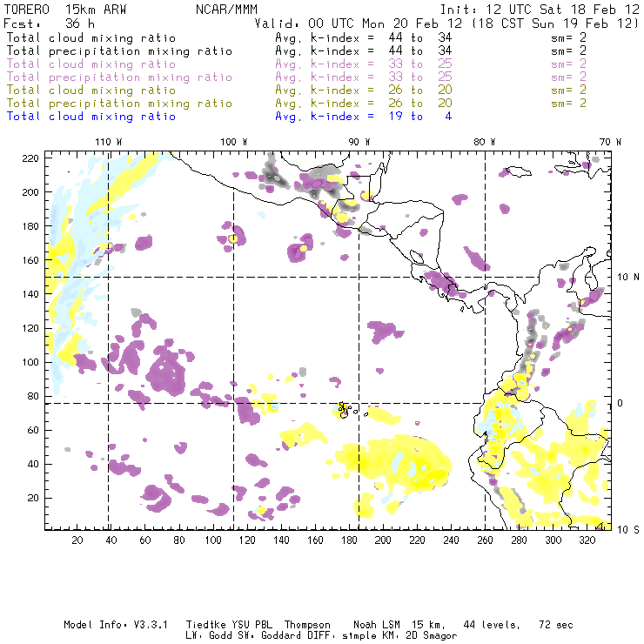Click the "Model Info: V3.3.1" text
The image size is (644, 644).
116,625
